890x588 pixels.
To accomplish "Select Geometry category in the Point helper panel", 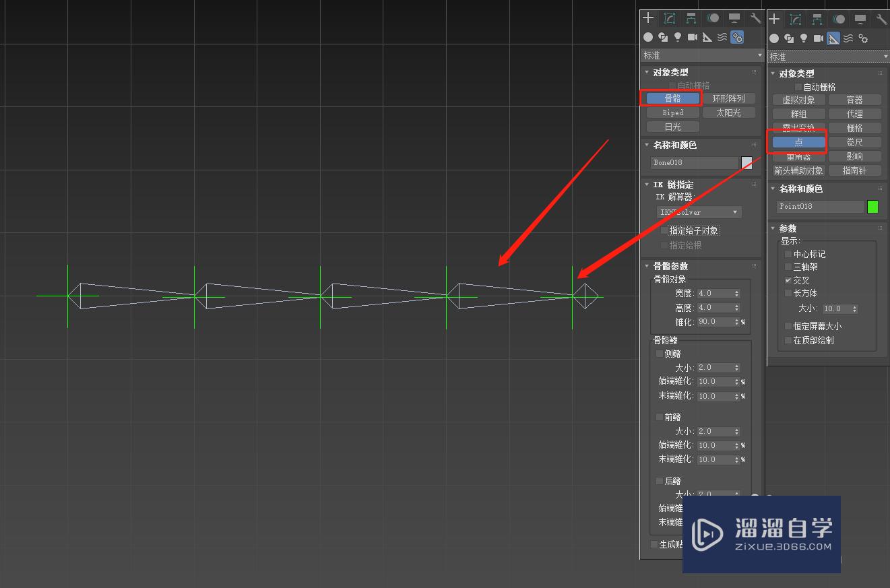I will 774,38.
